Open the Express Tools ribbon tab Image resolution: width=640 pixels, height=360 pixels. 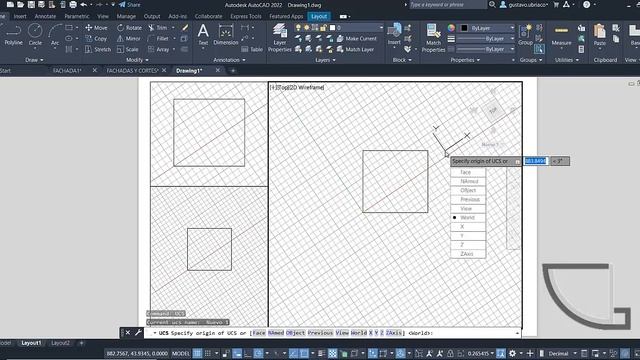pos(246,16)
